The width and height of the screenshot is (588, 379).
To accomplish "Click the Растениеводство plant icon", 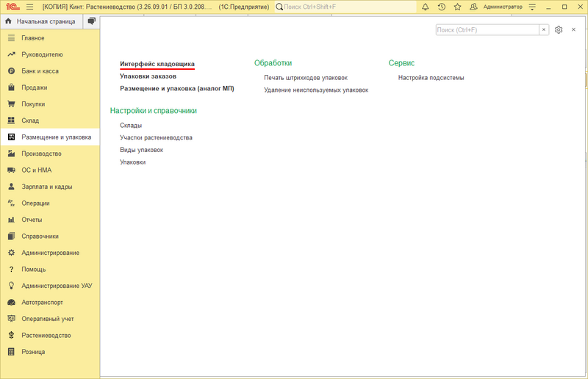I will 11,335.
